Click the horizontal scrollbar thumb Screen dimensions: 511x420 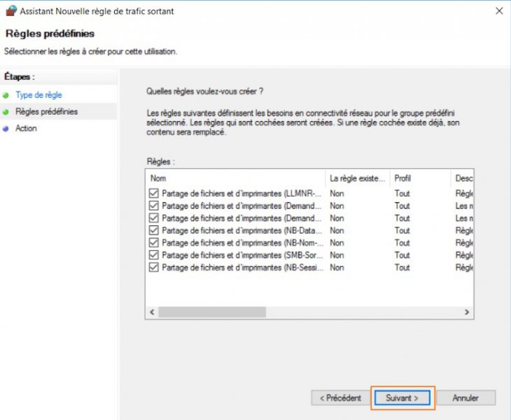point(212,311)
